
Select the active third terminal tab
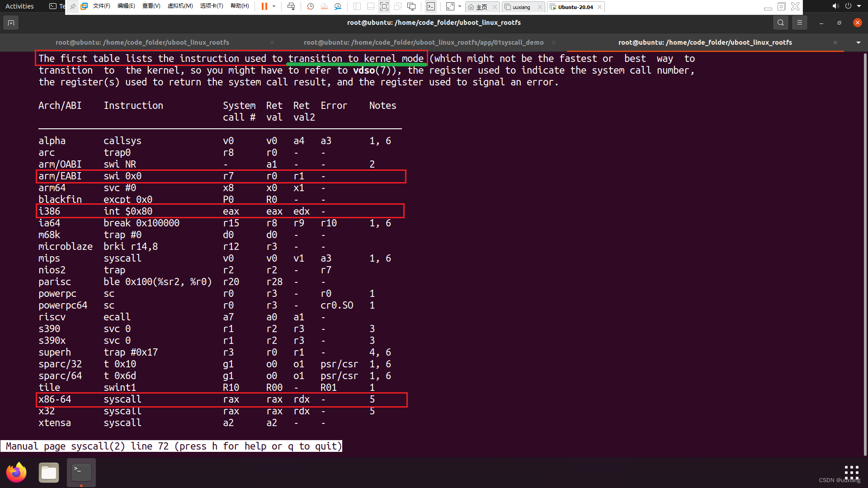click(x=705, y=42)
